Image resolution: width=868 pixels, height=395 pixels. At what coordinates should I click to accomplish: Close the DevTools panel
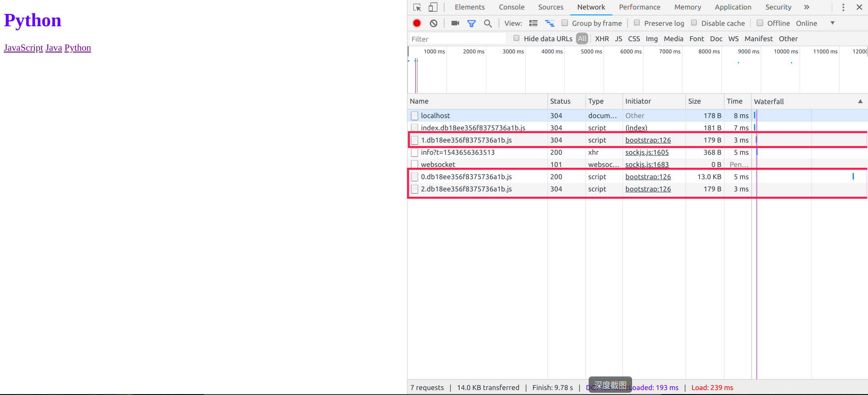859,7
